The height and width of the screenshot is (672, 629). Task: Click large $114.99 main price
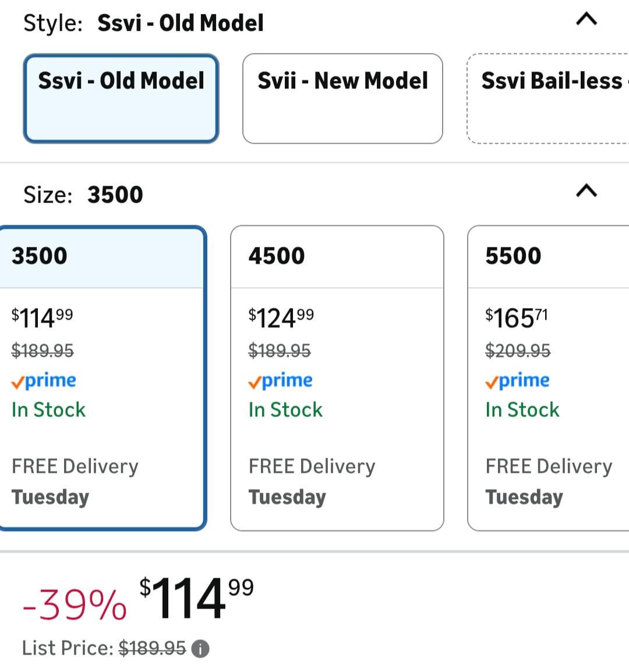tap(196, 599)
